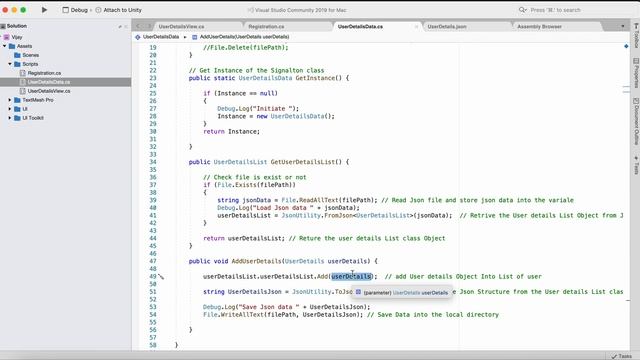The width and height of the screenshot is (640, 360).
Task: Click the editor vertical scrollbar
Action: pos(626,196)
